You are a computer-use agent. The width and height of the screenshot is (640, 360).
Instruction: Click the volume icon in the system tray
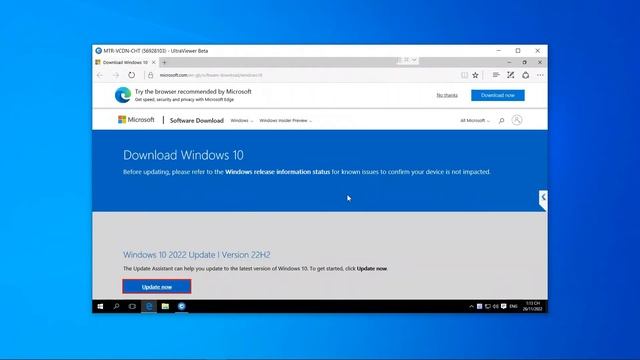click(x=496, y=306)
